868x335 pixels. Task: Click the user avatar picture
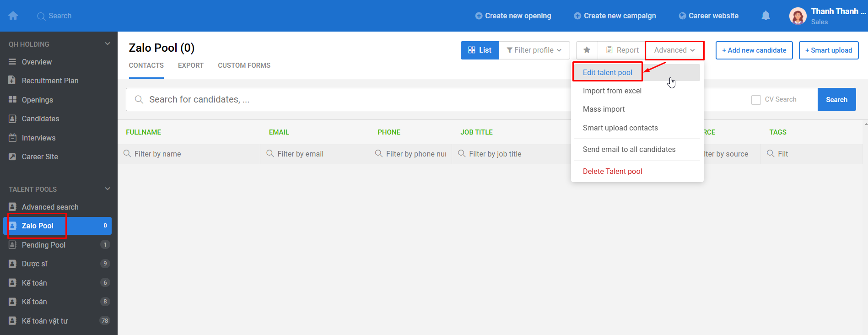798,16
